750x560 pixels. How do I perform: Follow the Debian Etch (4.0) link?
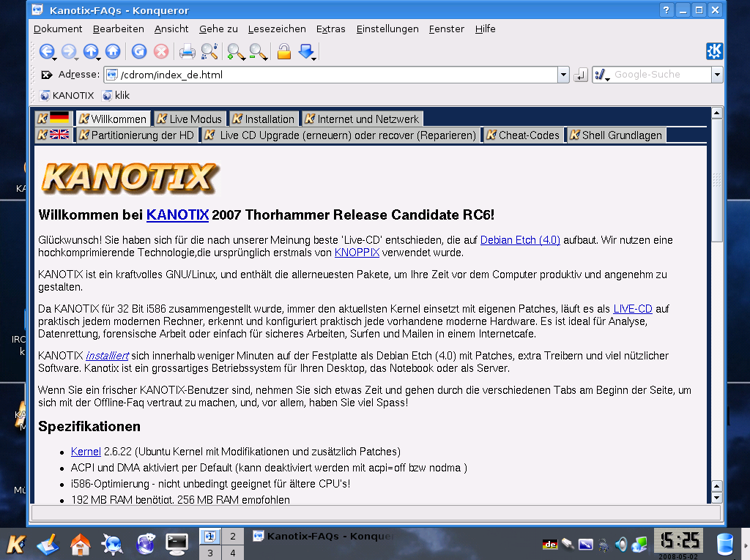[x=520, y=240]
